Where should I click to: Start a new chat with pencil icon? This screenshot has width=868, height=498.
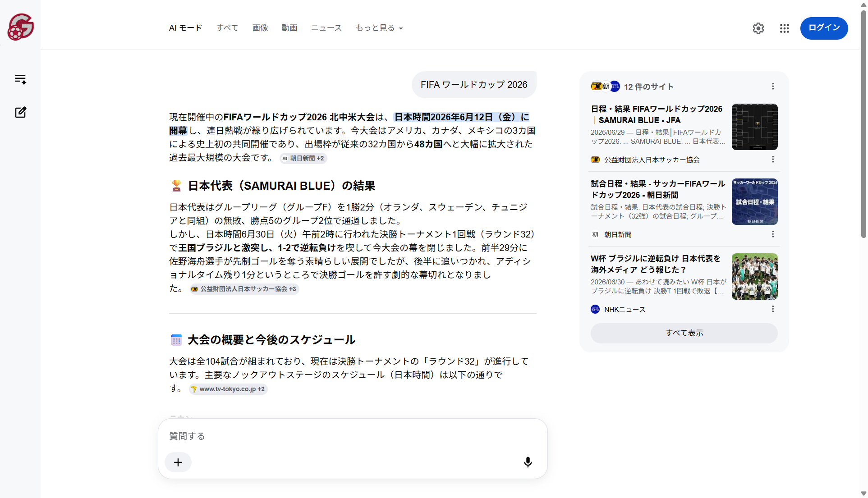20,112
